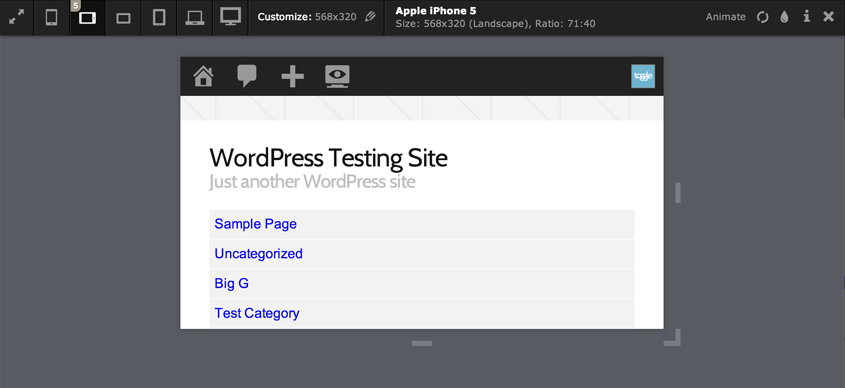The image size is (845, 388).
Task: Edit the custom size with the pencil icon
Action: [370, 17]
